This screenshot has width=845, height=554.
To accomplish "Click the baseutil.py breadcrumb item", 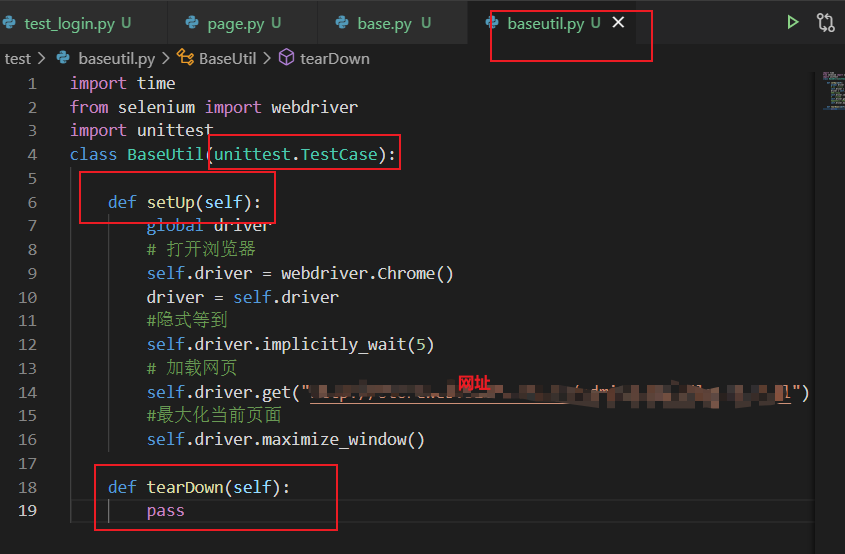I will coord(116,58).
